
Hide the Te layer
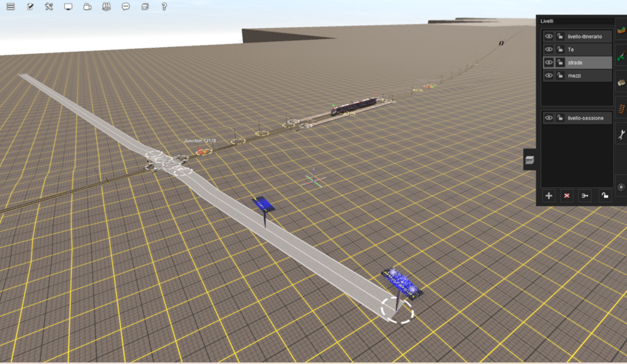pyautogui.click(x=549, y=49)
